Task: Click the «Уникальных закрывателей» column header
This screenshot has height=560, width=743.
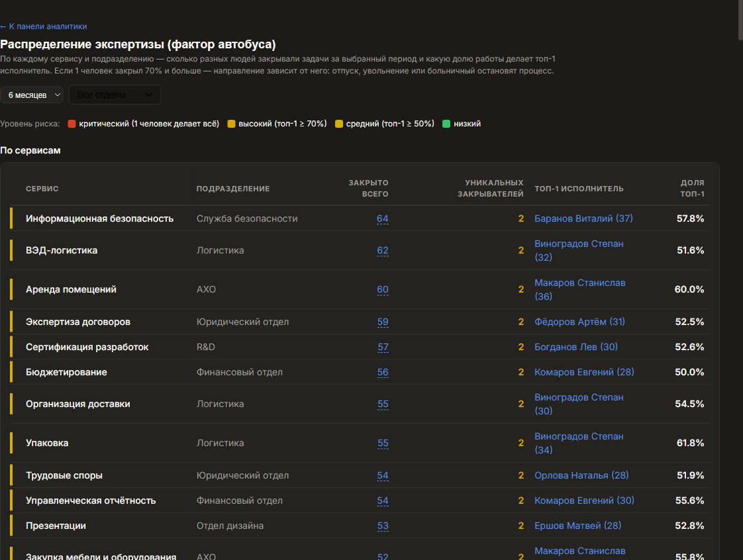Action: pos(491,188)
